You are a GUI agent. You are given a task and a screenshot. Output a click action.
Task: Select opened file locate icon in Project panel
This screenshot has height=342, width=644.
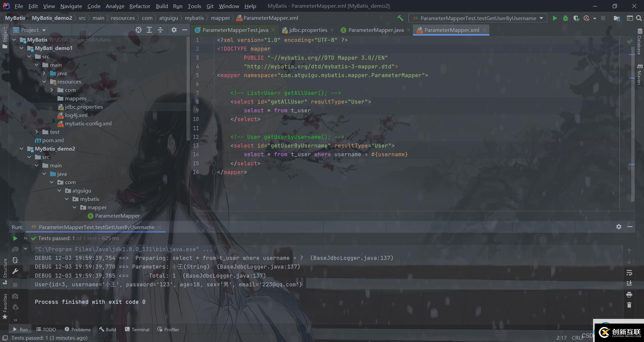pyautogui.click(x=139, y=30)
